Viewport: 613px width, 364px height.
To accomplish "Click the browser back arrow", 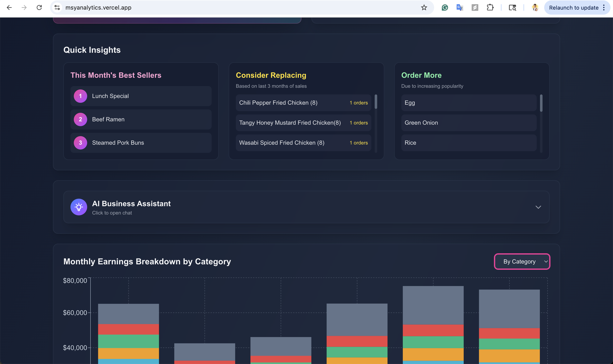I will (9, 8).
